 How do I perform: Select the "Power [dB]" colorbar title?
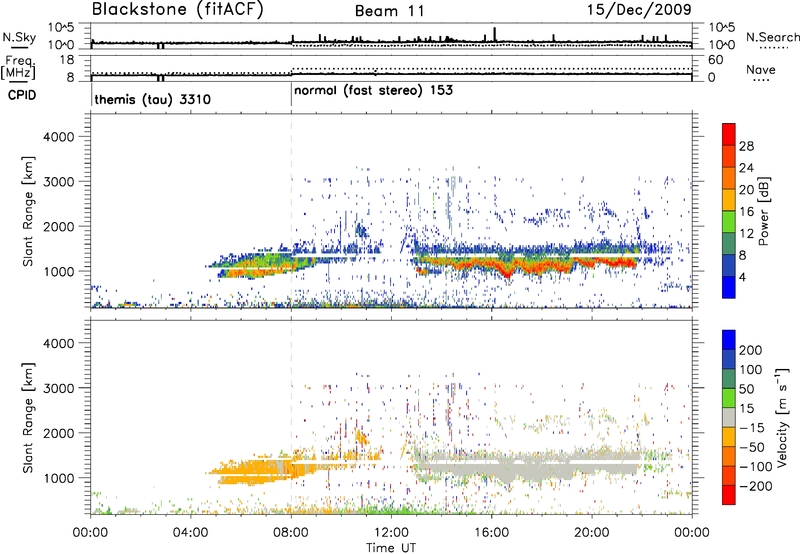coord(764,211)
